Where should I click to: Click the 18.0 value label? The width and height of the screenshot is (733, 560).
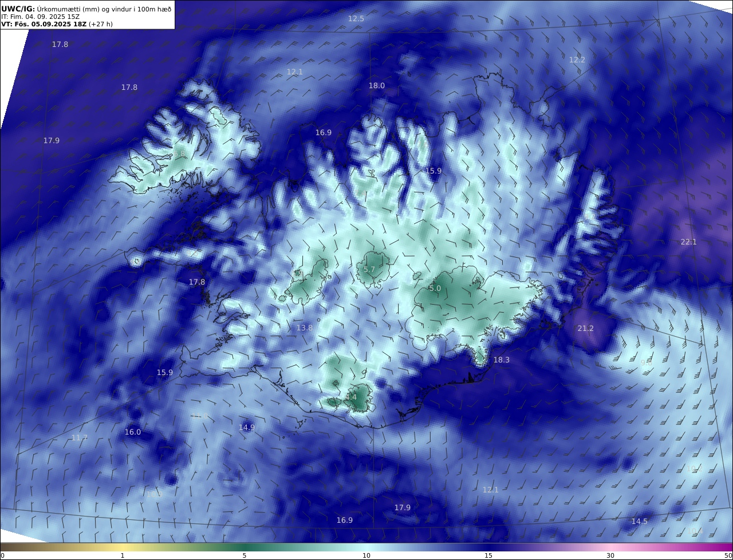tap(377, 86)
